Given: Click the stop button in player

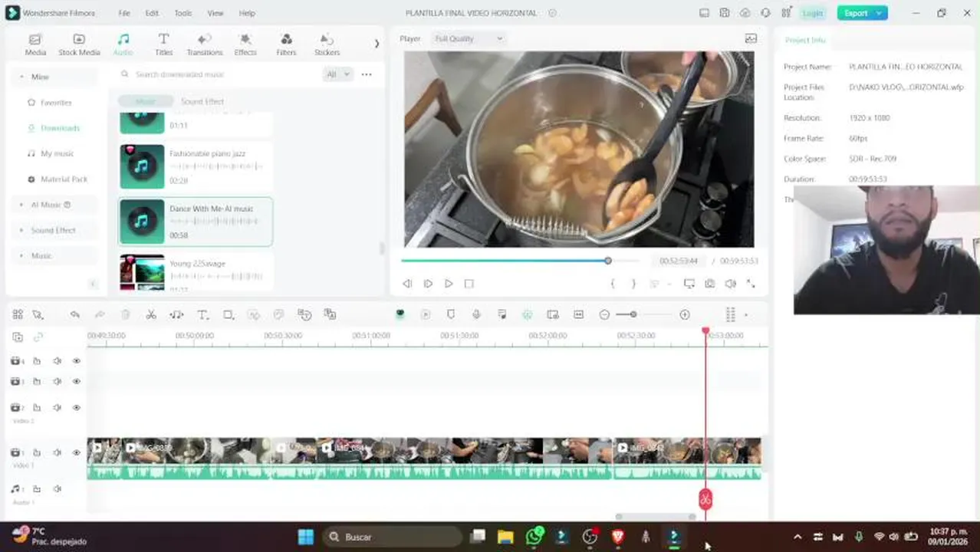Looking at the screenshot, I should (x=469, y=284).
